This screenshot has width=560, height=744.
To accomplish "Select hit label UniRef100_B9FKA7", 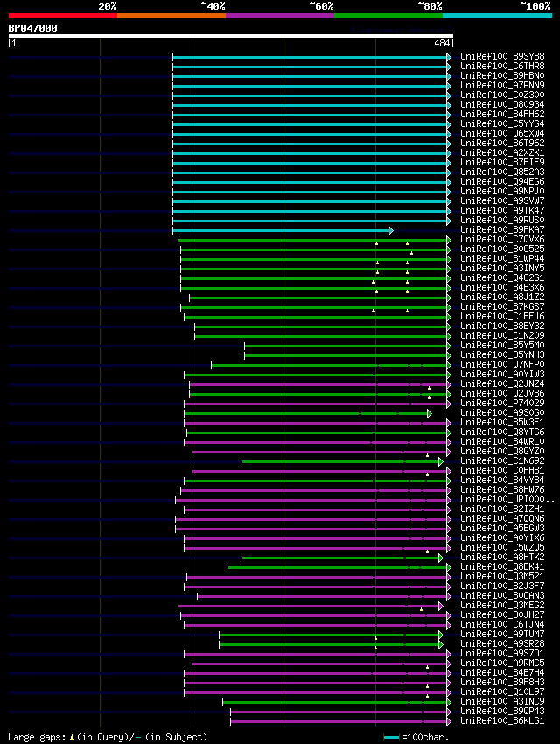I will [x=502, y=229].
